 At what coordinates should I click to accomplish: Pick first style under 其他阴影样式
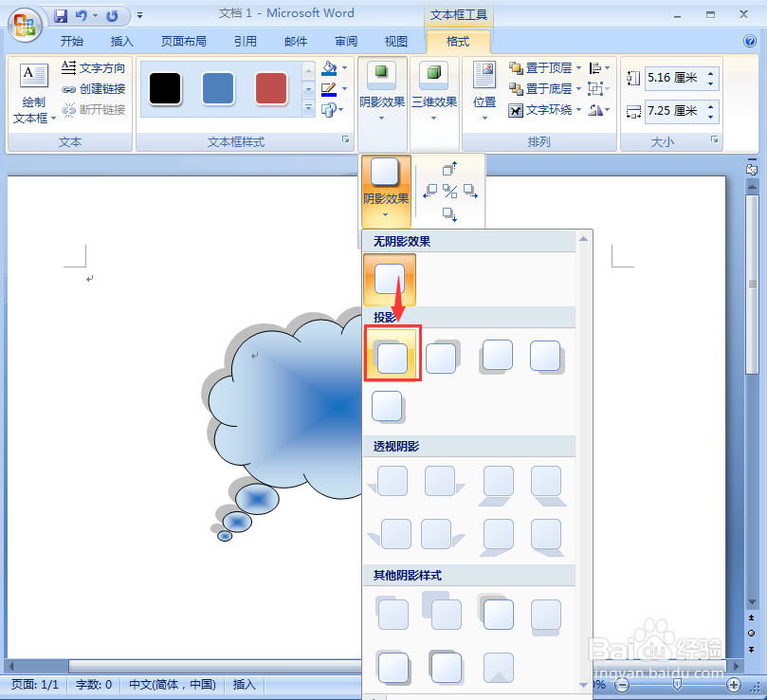click(x=392, y=612)
